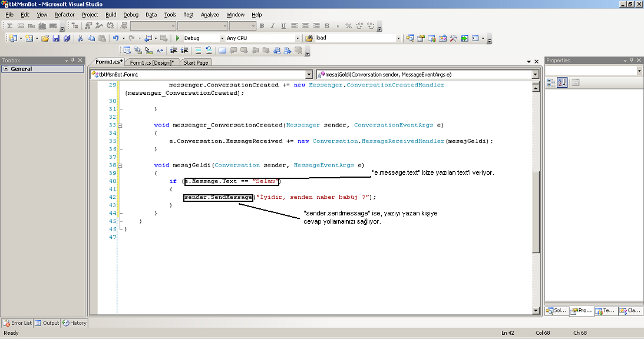The image size is (644, 339).
Task: Copy selection using the Copy toolbar icon
Action: coord(91,38)
